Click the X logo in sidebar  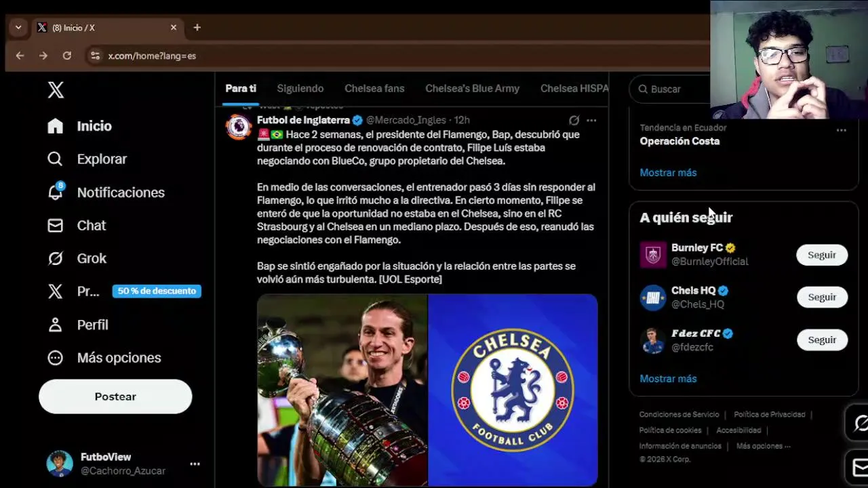point(56,90)
